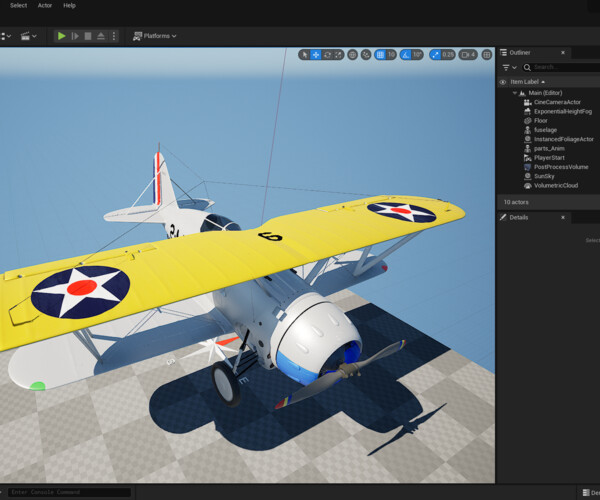The height and width of the screenshot is (500, 600).
Task: Toggle world/local coordinate space globe icon
Action: [x=352, y=55]
